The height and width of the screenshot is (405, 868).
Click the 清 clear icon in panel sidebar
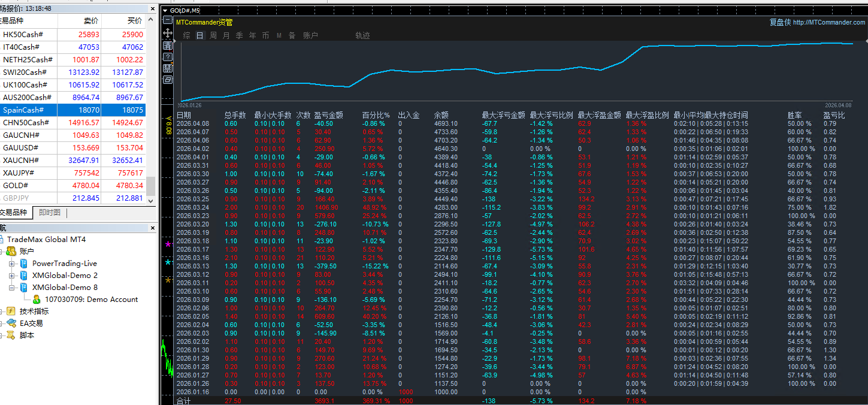point(168,46)
